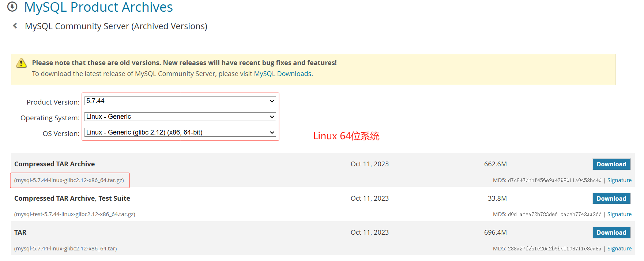Open Signature link for the TAR row
This screenshot has width=644, height=261.
(x=619, y=249)
